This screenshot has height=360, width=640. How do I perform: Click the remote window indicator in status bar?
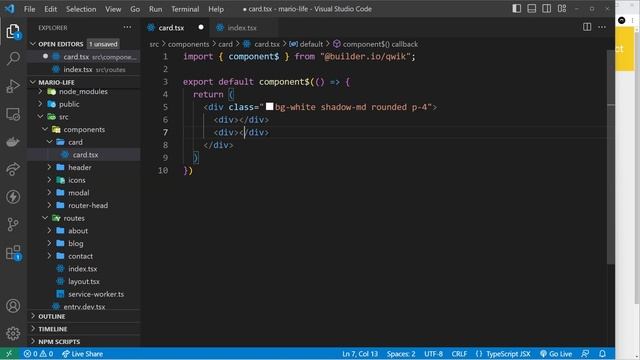pos(9,354)
